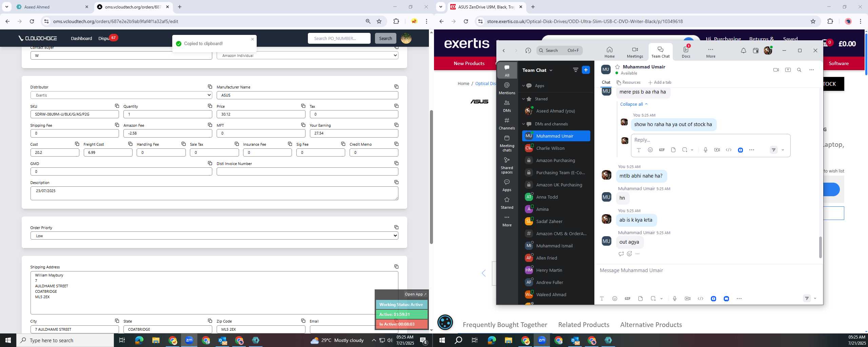The image size is (868, 347).
Task: Filter the Team Chat list
Action: coord(575,70)
